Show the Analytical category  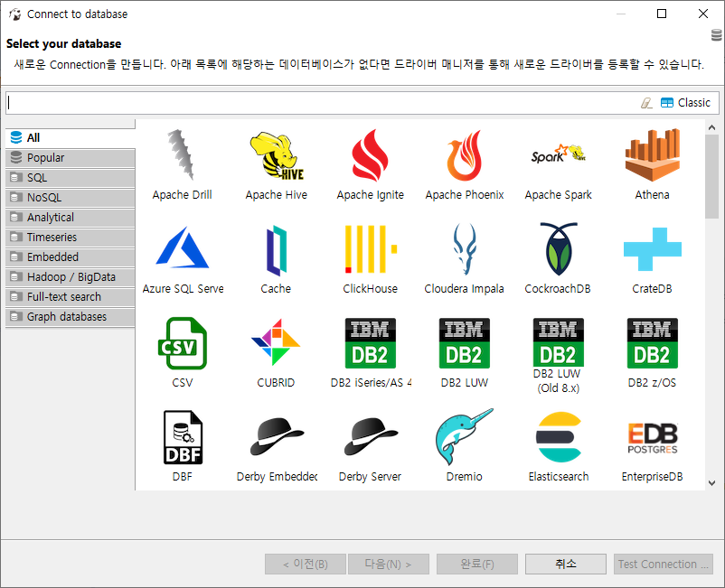click(x=71, y=217)
